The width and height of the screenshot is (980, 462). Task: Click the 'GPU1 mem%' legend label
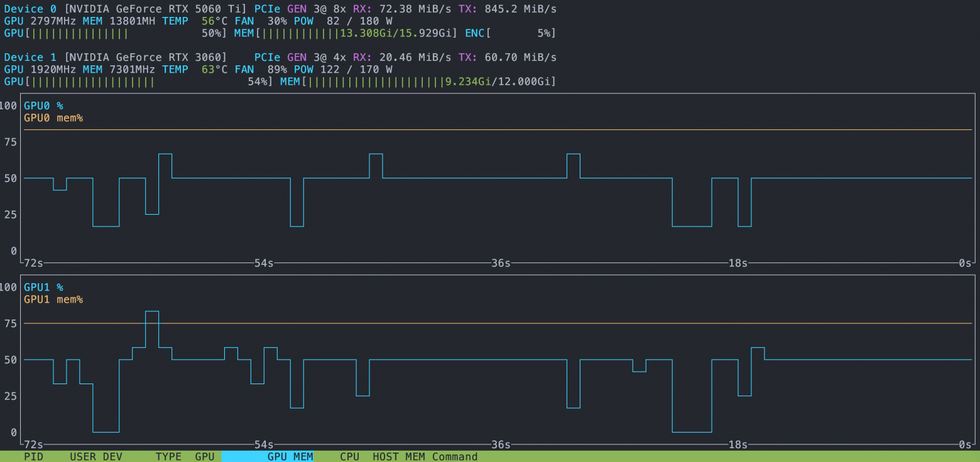pyautogui.click(x=53, y=299)
